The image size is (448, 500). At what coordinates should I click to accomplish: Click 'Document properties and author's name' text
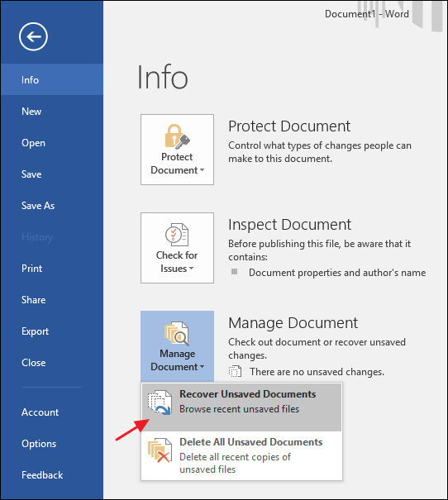tap(337, 273)
